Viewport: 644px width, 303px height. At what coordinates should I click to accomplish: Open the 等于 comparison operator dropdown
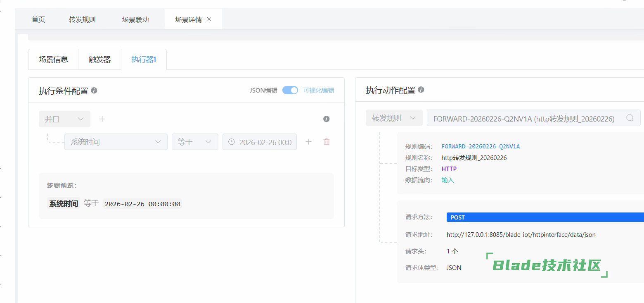pos(195,142)
